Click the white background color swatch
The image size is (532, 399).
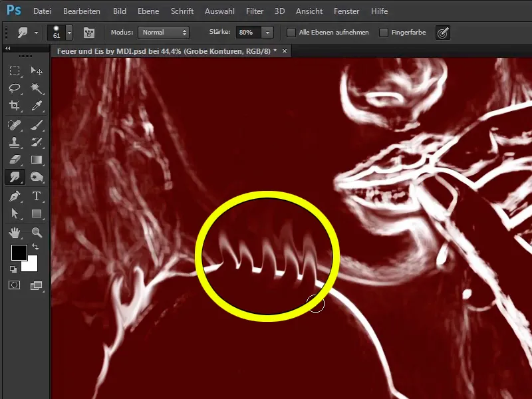click(x=31, y=265)
